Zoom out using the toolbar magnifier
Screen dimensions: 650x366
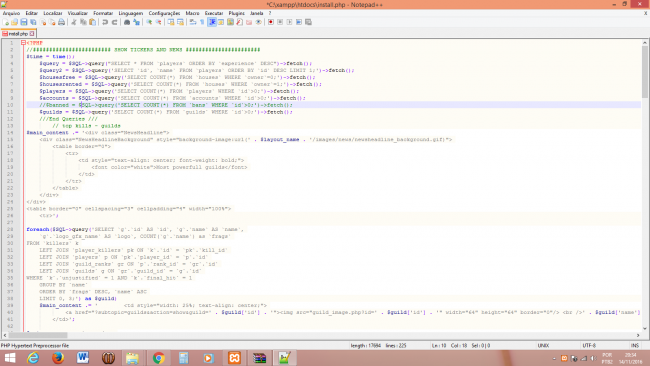(x=158, y=22)
